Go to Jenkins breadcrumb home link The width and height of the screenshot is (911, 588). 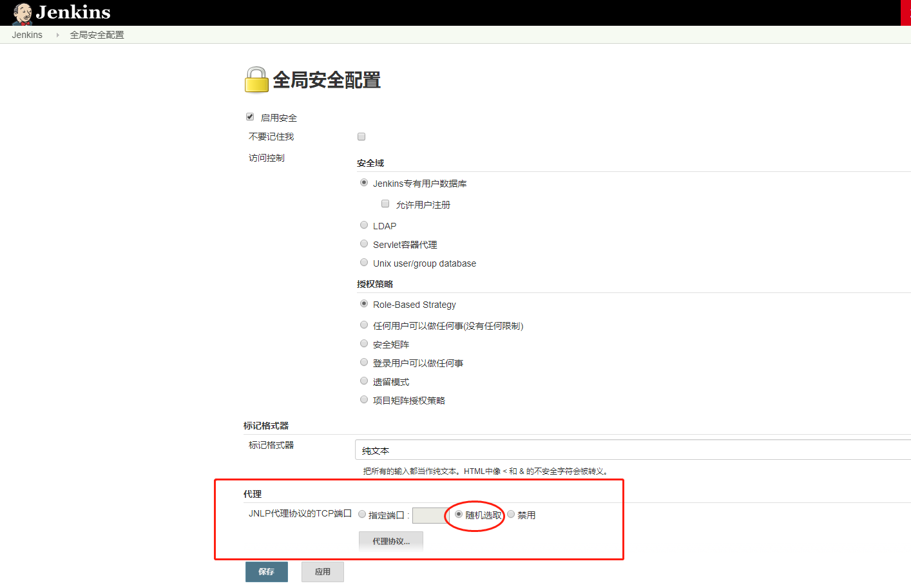(27, 35)
